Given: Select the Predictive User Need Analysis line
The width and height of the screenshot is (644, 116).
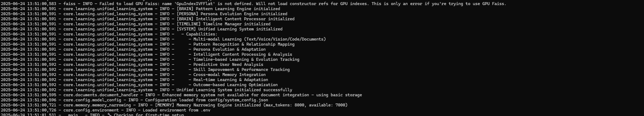Looking at the screenshot, I should point(132,65).
